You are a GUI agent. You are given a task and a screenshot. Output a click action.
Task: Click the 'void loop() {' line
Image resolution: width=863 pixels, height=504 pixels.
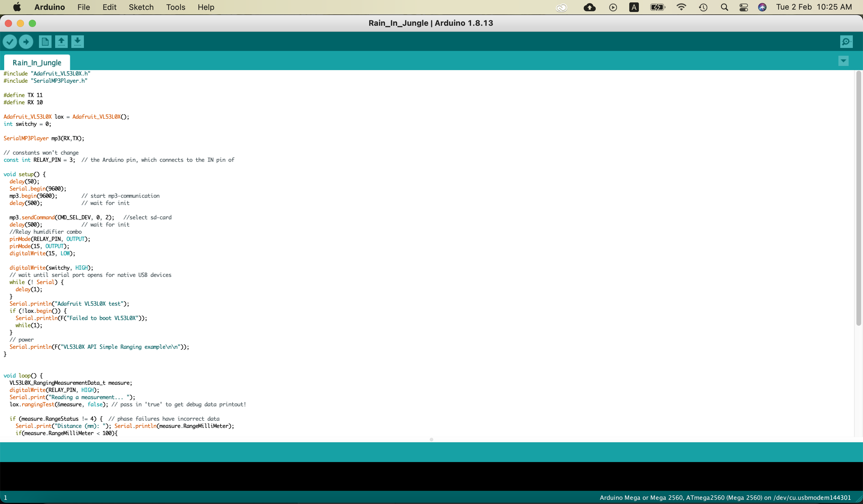point(23,376)
